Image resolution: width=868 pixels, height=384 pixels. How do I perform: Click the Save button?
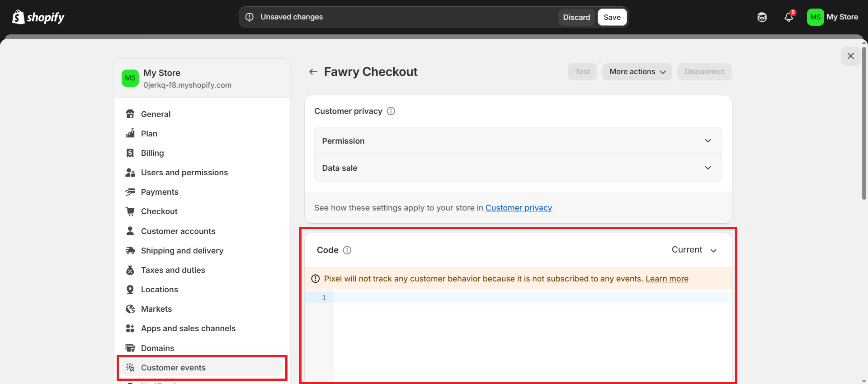coord(612,17)
